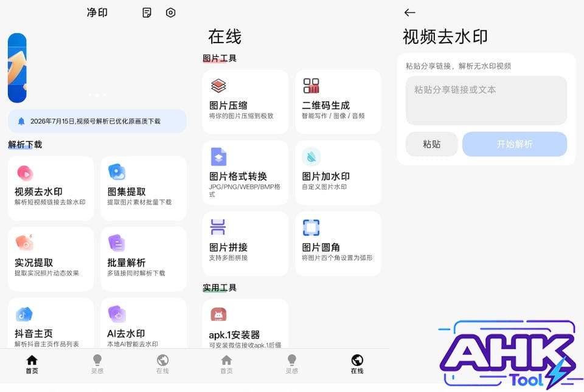Tap the active 在线 tab on the second screen
This screenshot has height=392, width=584.
(x=357, y=364)
